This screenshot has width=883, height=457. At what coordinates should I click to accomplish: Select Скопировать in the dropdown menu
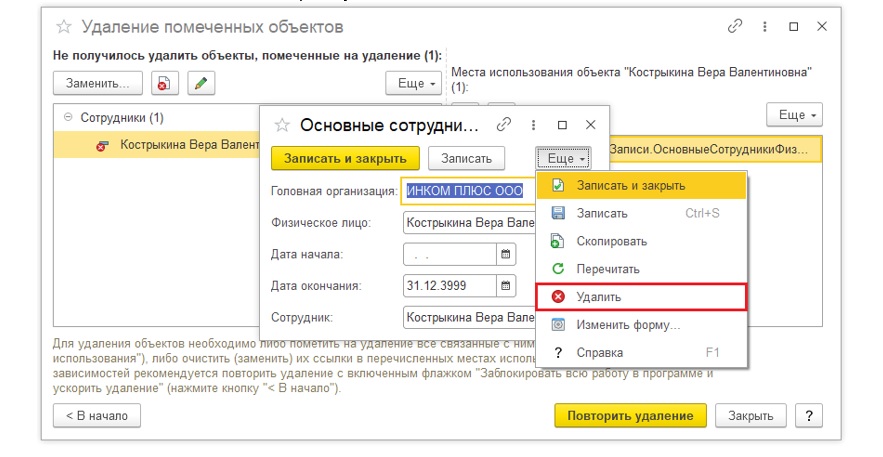(x=611, y=241)
